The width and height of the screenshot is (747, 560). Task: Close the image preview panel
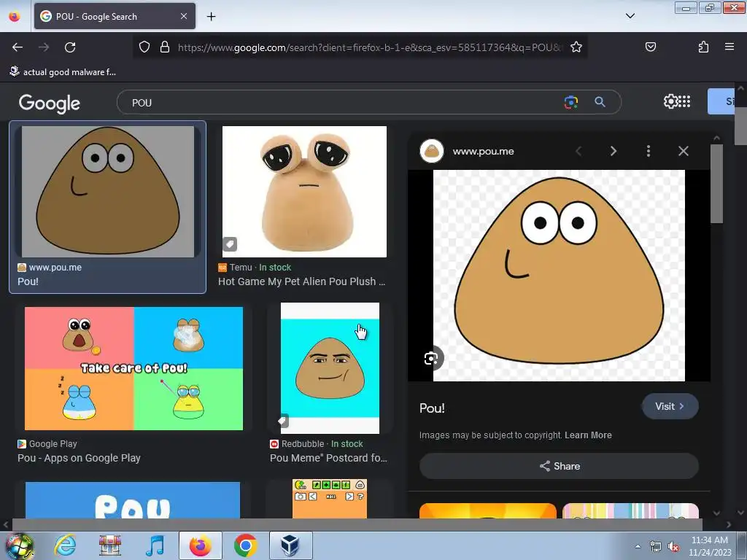pyautogui.click(x=683, y=152)
